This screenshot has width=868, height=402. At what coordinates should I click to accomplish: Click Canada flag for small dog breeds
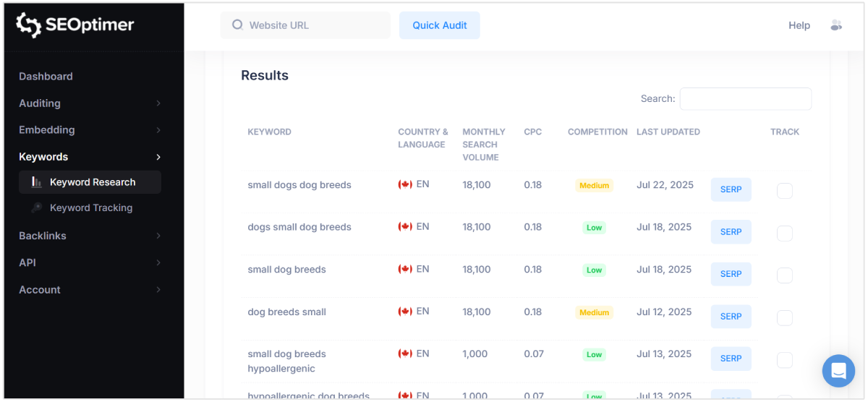(x=405, y=269)
